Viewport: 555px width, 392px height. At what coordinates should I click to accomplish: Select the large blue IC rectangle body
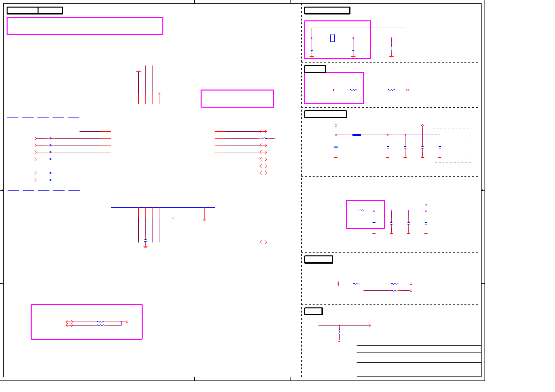pos(163,156)
